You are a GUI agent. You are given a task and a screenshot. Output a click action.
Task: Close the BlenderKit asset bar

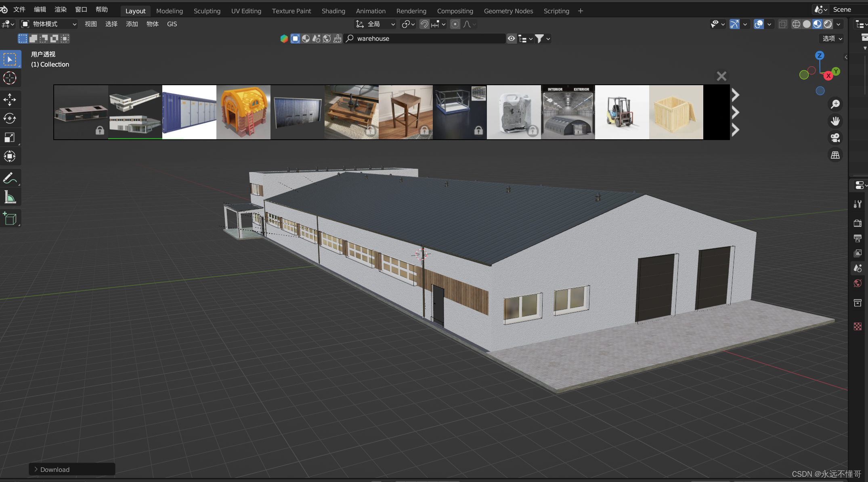pyautogui.click(x=721, y=76)
